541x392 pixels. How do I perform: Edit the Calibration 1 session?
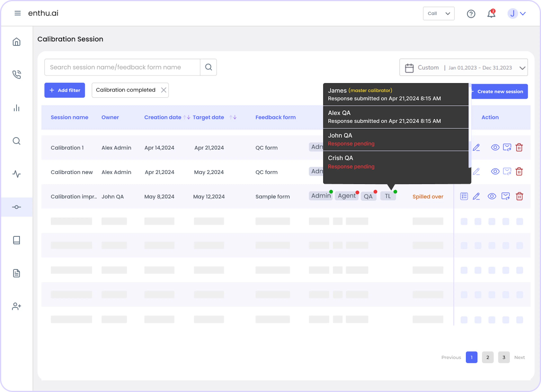pos(476,147)
